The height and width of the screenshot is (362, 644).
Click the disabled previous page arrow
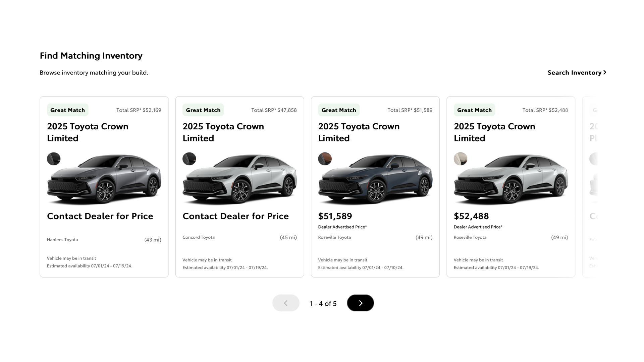(286, 303)
